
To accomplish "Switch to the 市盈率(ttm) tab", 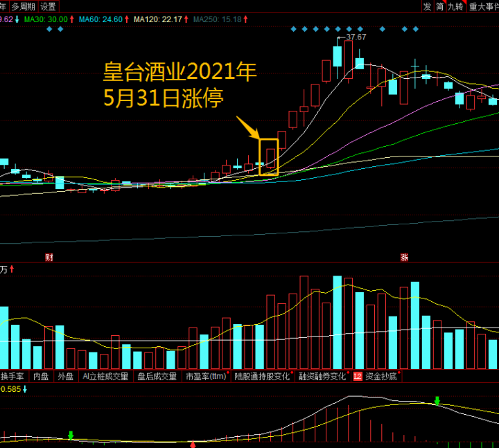I will click(x=207, y=377).
